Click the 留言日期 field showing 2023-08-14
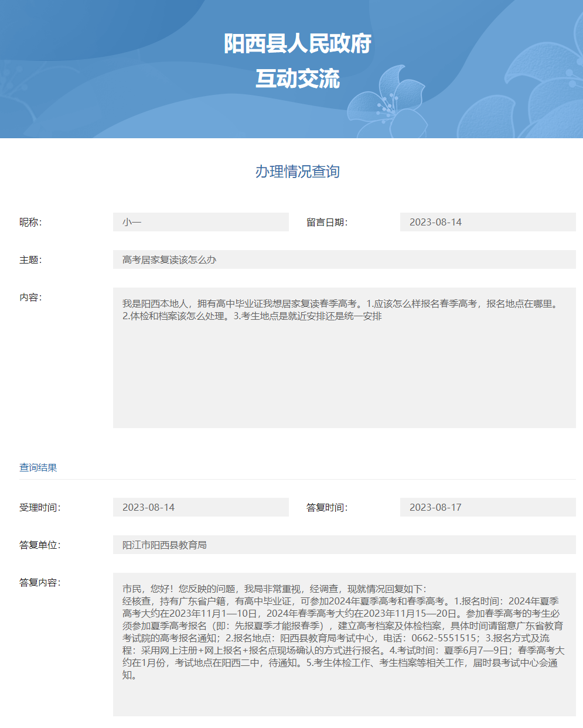Image resolution: width=583 pixels, height=728 pixels. pyautogui.click(x=489, y=222)
